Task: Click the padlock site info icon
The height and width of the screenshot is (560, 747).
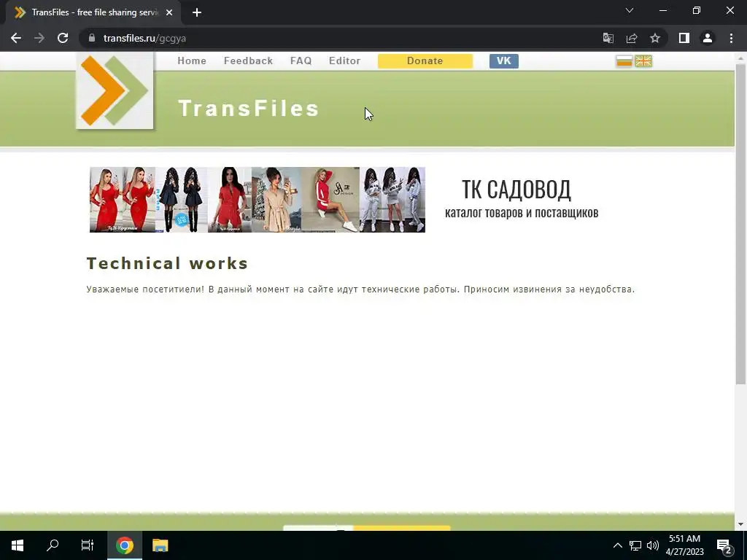Action: (92, 38)
